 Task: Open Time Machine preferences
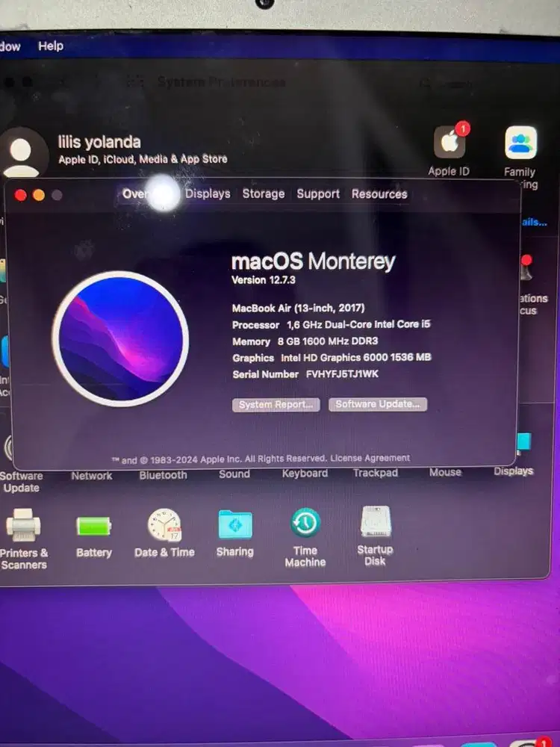[x=305, y=523]
